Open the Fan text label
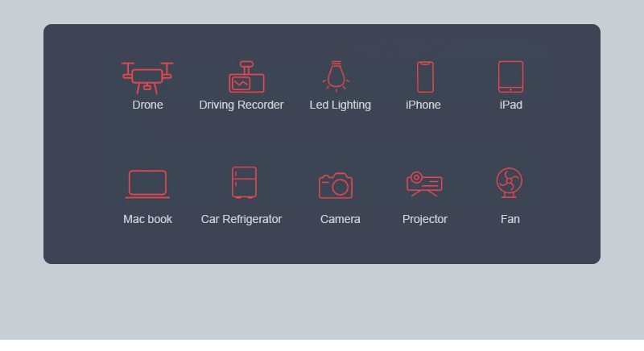Screen dimensions: 644x351 510,219
